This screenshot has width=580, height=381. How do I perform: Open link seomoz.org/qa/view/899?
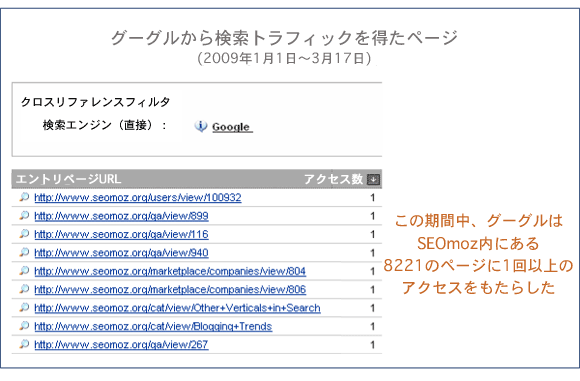point(121,216)
